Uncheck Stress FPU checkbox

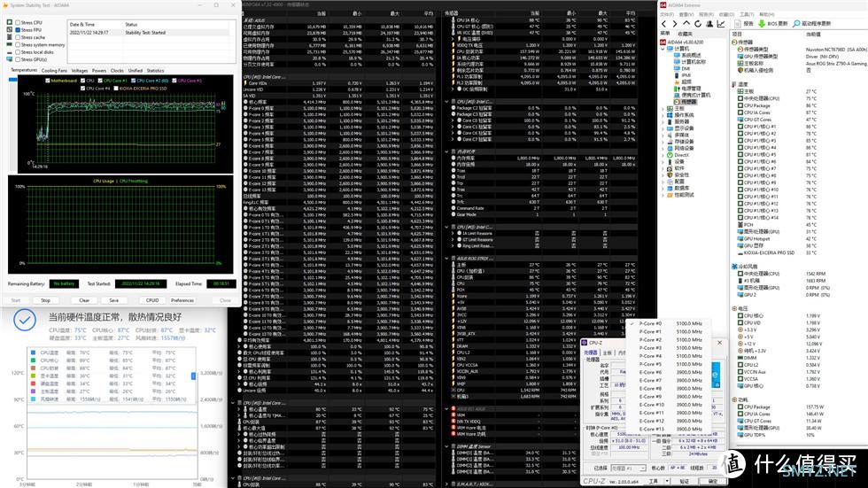[x=18, y=30]
